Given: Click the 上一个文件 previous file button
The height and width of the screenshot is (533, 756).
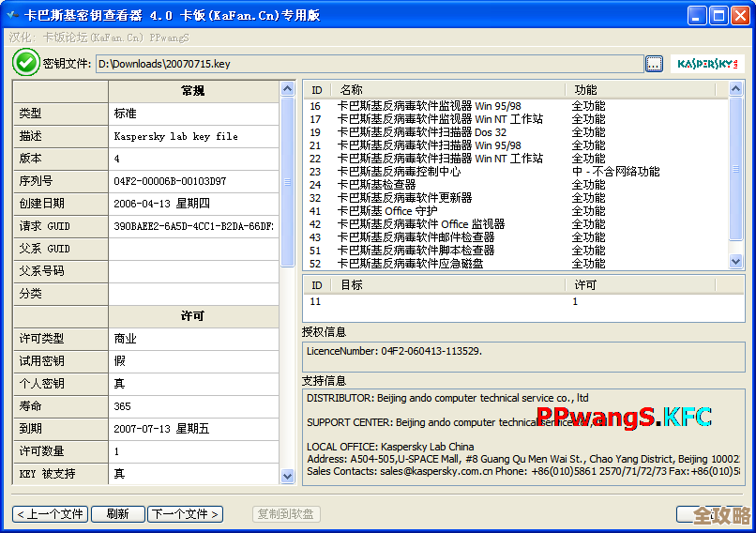Looking at the screenshot, I should tap(50, 514).
